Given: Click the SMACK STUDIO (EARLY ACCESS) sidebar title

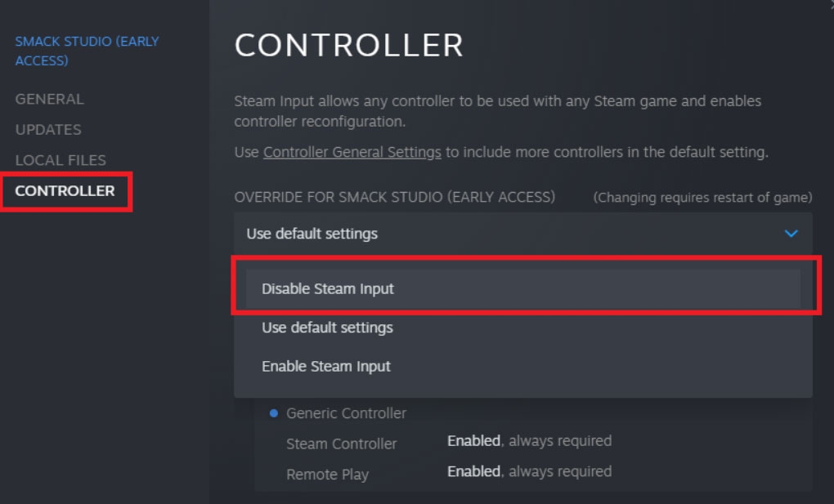Looking at the screenshot, I should (87, 51).
